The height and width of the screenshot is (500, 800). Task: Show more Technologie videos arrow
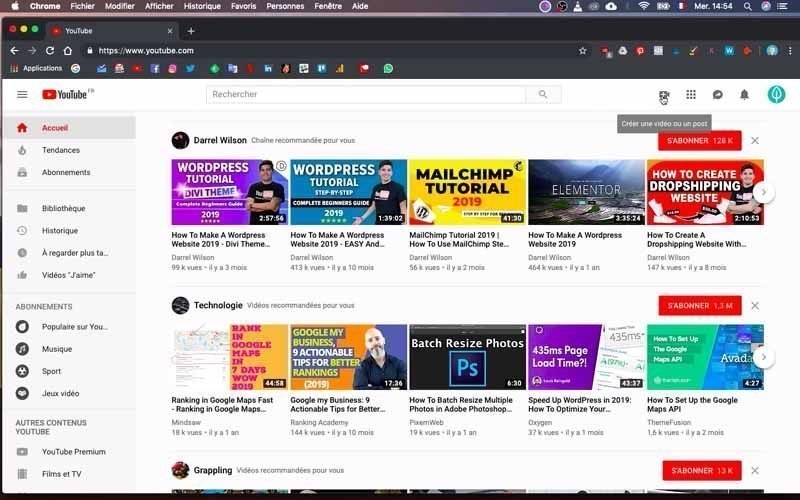pos(763,357)
